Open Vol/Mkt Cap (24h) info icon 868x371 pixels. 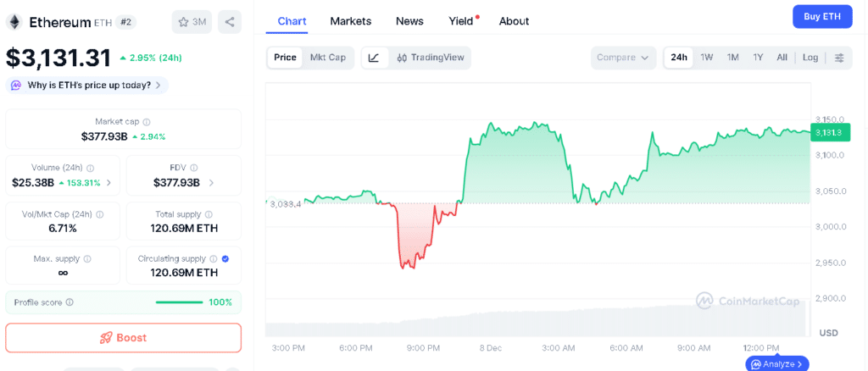coord(100,214)
